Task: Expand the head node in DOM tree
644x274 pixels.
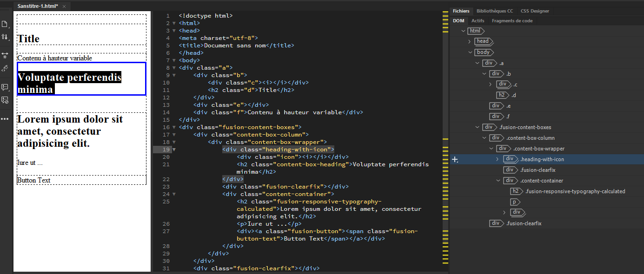Action: tap(469, 41)
